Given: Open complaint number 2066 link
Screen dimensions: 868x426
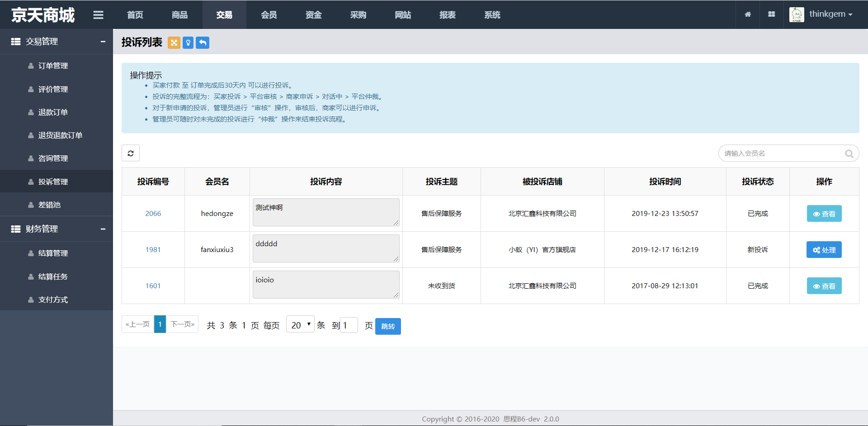Looking at the screenshot, I should pyautogui.click(x=153, y=214).
